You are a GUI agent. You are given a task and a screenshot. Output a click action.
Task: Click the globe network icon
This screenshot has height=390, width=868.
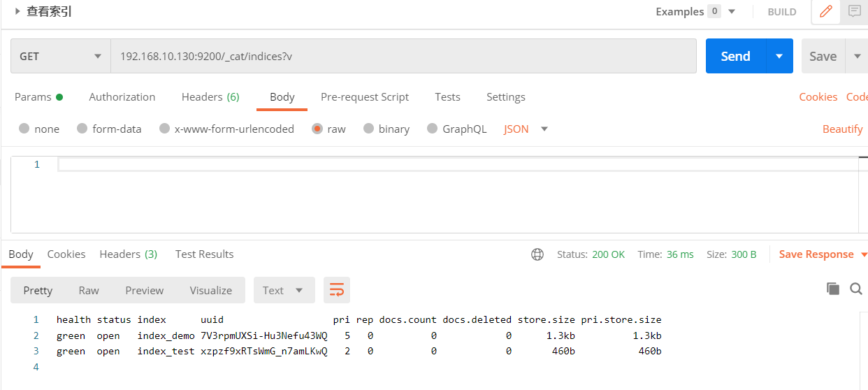tap(537, 254)
